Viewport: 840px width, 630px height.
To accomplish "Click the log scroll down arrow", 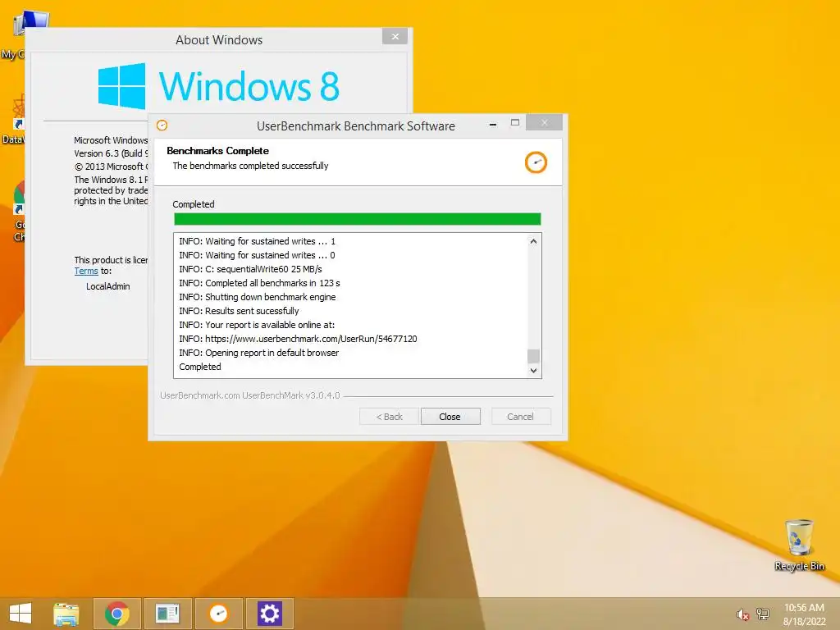I will click(x=533, y=370).
